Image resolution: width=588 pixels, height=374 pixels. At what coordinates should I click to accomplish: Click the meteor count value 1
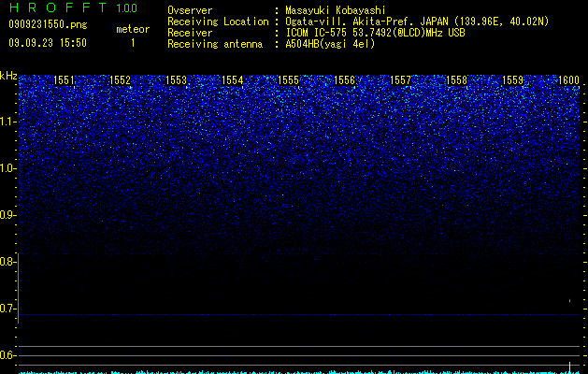pos(133,43)
